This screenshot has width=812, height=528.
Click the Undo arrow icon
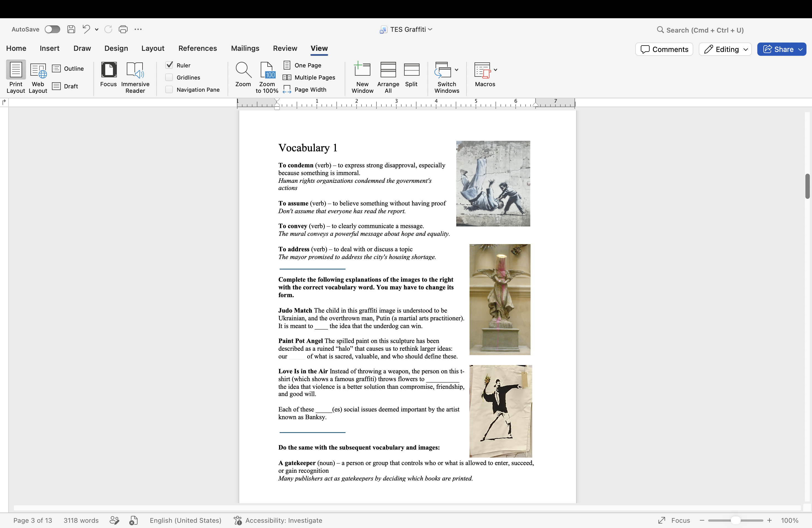(86, 29)
